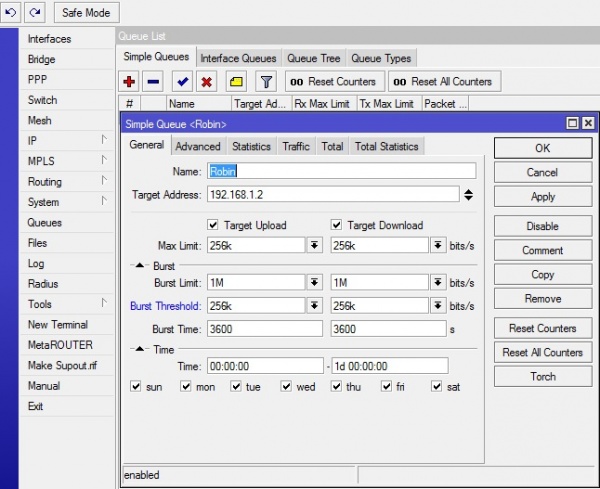Click the blue minus remove queue icon
Image resolution: width=600 pixels, height=489 pixels.
(x=152, y=81)
